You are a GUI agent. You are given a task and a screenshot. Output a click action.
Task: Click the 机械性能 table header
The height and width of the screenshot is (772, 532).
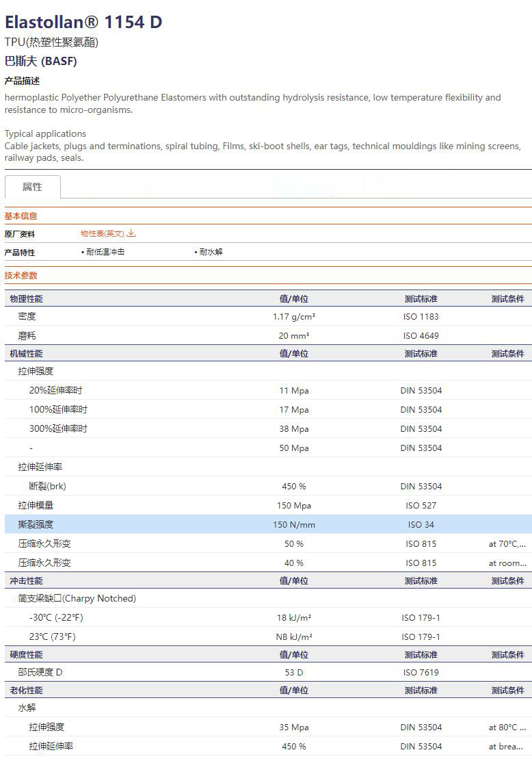click(26, 354)
